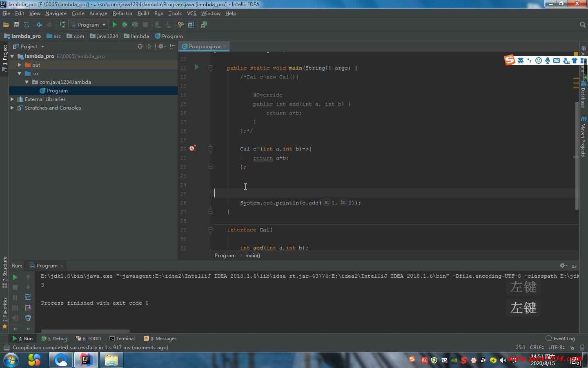
Task: Toggle scroll to end in Run console
Action: [x=28, y=307]
